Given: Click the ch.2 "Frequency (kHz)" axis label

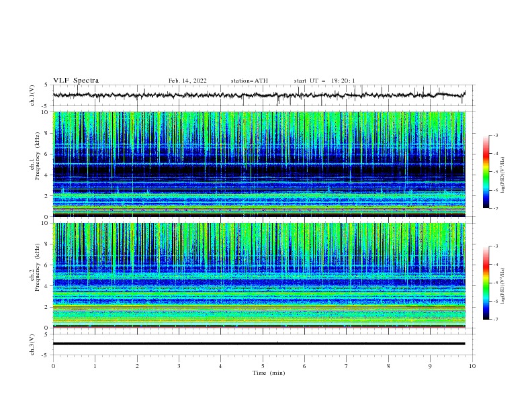Looking at the screenshot, I should (38, 267).
